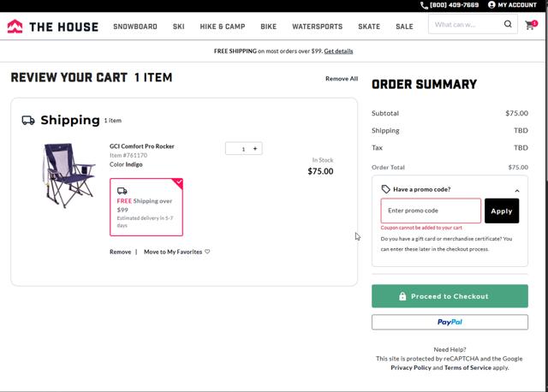Click the Get details shipping link
Screen dimensions: 548x392
[338, 51]
